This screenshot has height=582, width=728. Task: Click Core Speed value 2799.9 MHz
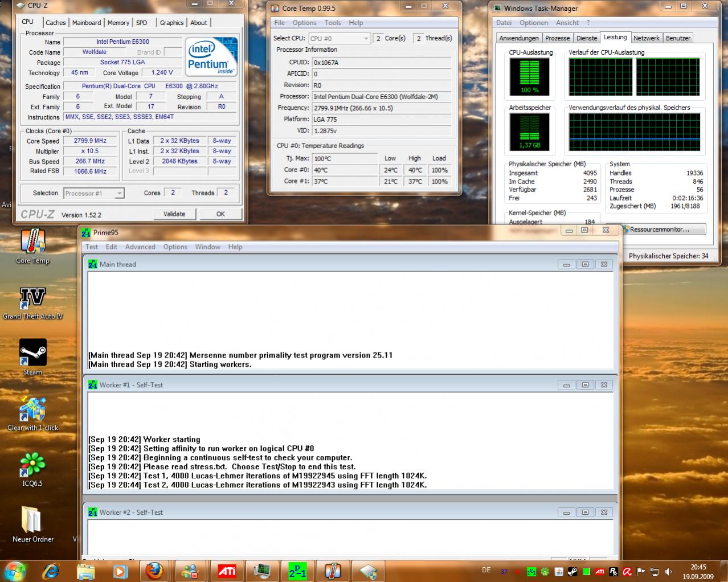(x=90, y=141)
